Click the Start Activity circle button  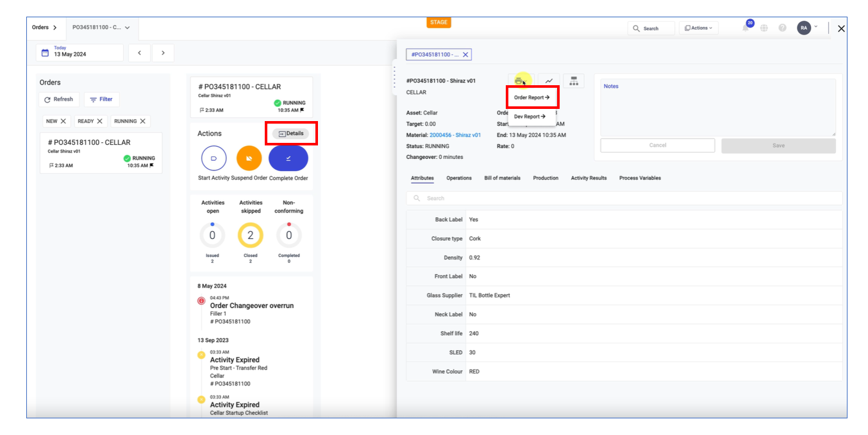coord(213,158)
